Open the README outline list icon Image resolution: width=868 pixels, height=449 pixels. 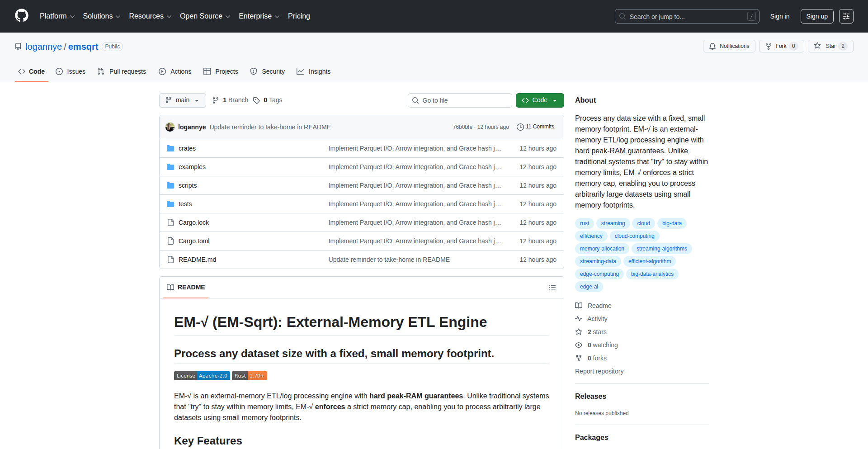point(552,288)
